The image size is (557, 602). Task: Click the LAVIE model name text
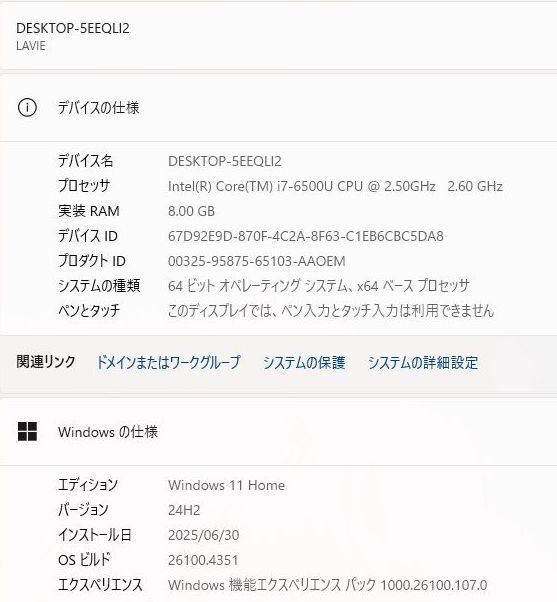pos(31,46)
